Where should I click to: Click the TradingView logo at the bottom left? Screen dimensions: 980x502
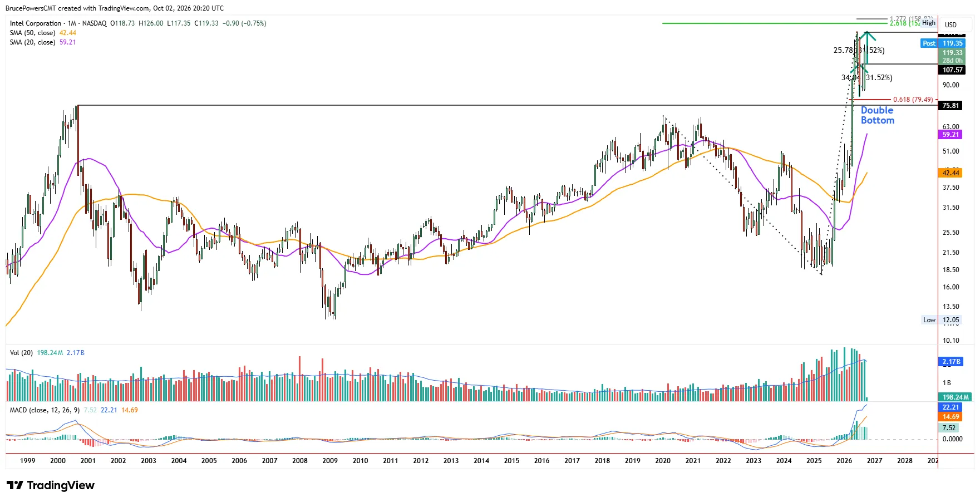(51, 485)
